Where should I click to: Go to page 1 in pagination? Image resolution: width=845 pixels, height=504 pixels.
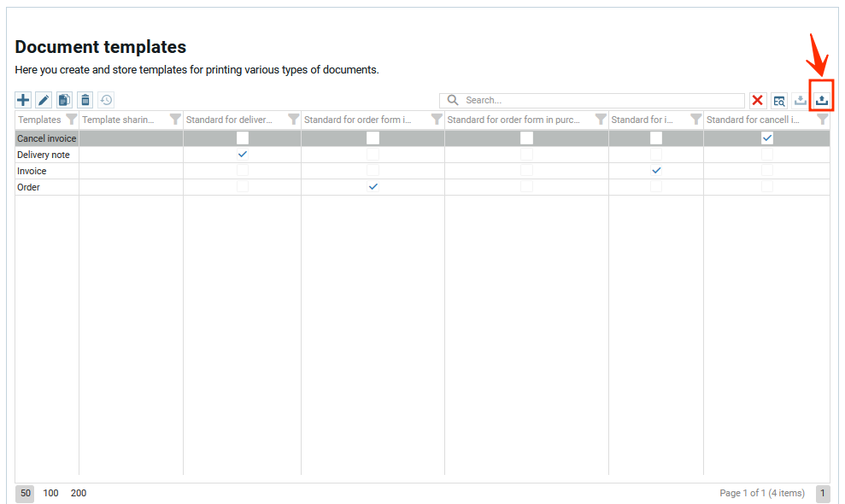[822, 493]
